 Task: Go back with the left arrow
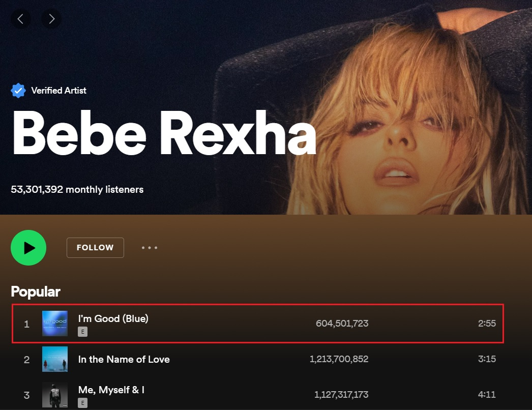click(x=20, y=19)
